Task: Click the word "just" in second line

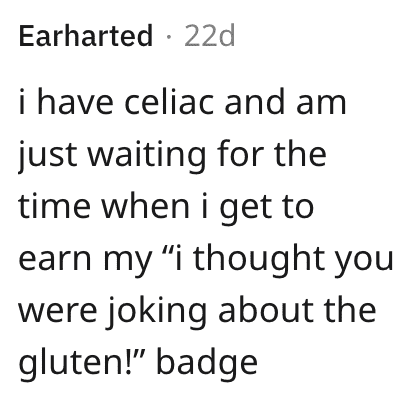Action: coord(47,154)
